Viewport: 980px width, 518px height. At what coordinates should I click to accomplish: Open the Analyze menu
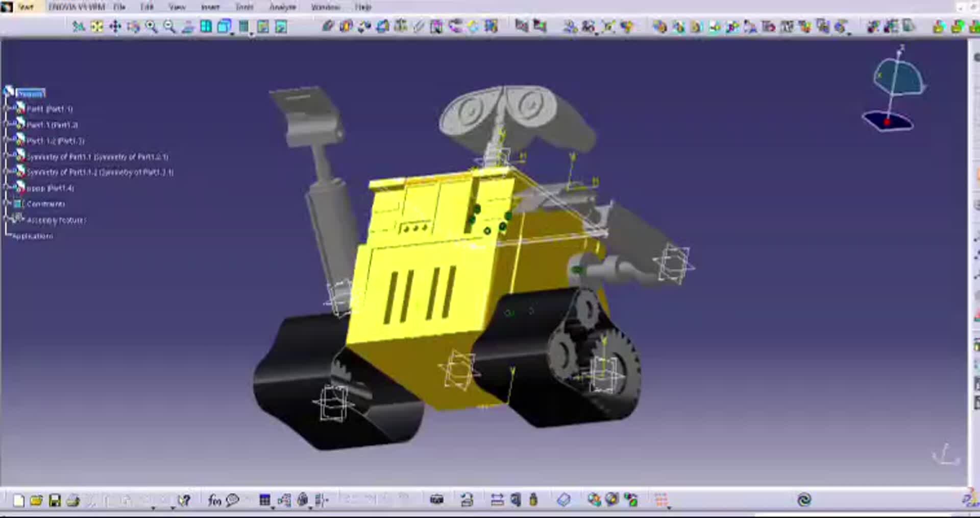pyautogui.click(x=283, y=7)
